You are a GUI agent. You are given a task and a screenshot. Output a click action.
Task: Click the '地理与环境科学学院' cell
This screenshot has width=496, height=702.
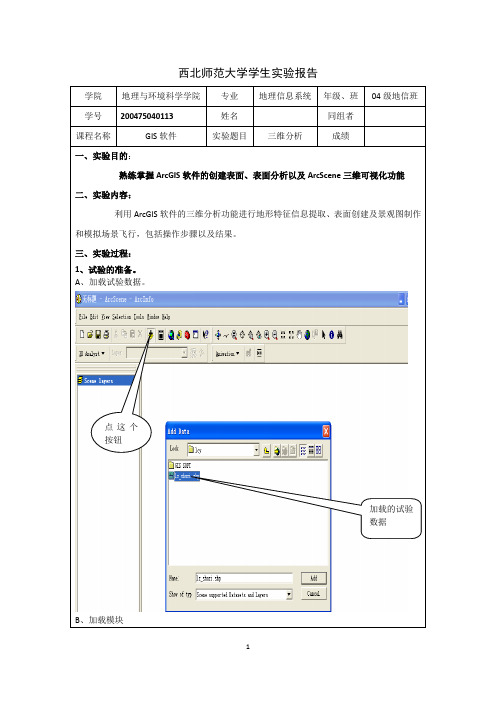(161, 96)
